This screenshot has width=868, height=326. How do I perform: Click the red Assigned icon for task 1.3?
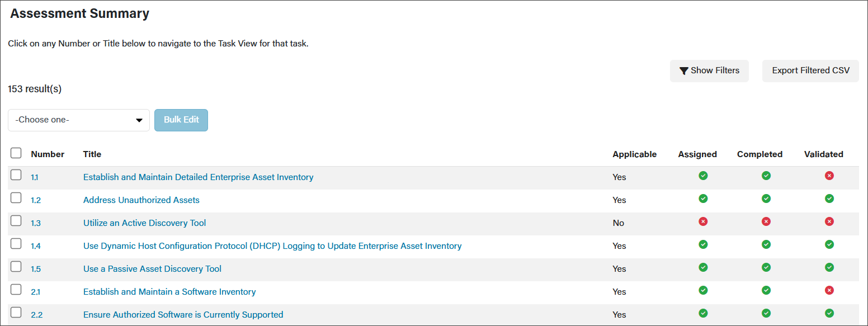click(x=703, y=221)
